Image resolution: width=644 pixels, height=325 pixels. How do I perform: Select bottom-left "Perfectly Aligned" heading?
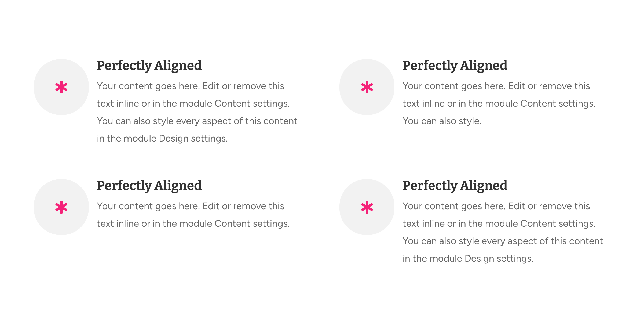pyautogui.click(x=149, y=186)
